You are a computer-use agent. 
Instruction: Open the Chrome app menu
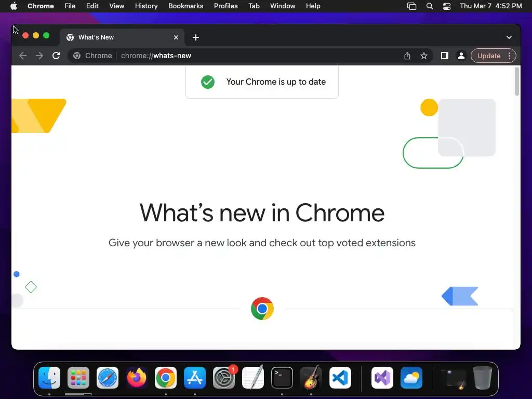41,6
